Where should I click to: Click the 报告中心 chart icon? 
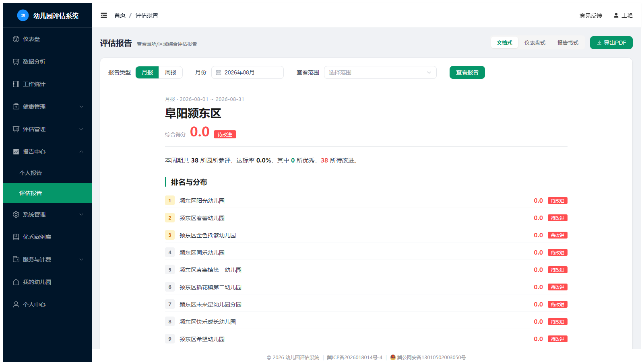pyautogui.click(x=16, y=152)
